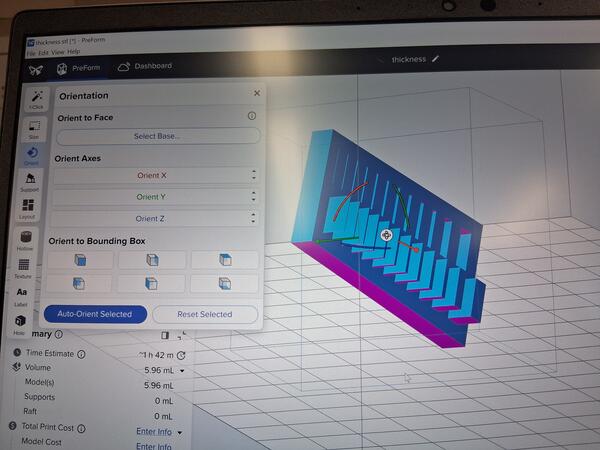The image size is (600, 450).
Task: Collapse the summary panel with arrows icon
Action: (x=182, y=336)
